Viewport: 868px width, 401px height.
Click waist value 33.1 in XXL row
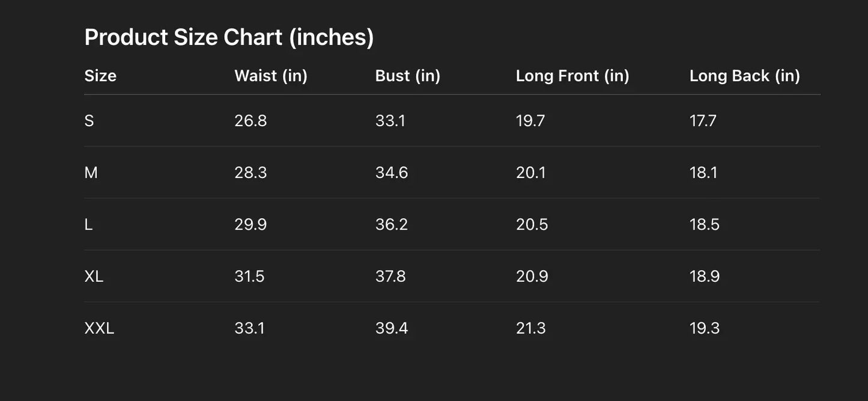pyautogui.click(x=249, y=328)
